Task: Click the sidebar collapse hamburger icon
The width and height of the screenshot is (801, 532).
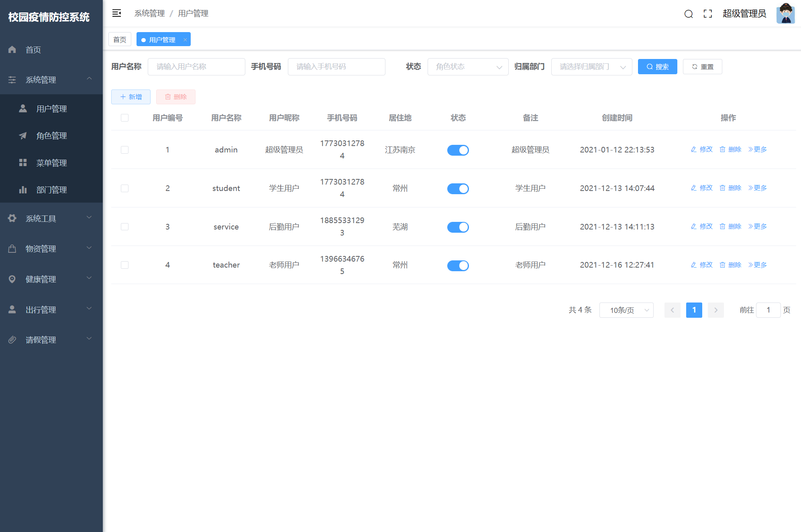Action: coord(116,13)
